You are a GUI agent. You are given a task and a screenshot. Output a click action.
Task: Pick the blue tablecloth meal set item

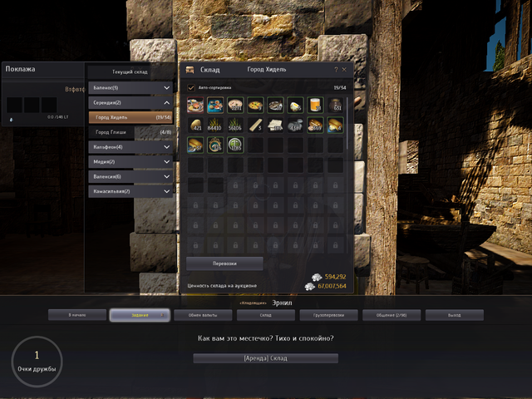215,105
